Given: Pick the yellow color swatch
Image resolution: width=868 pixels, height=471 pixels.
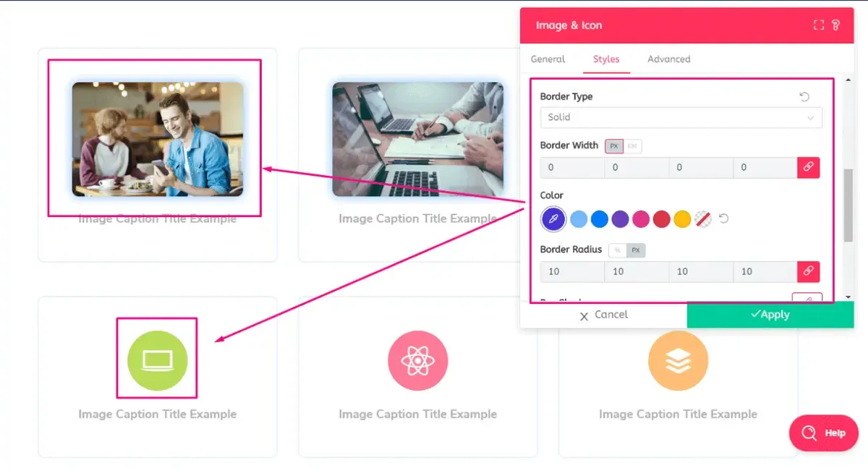Looking at the screenshot, I should [682, 218].
